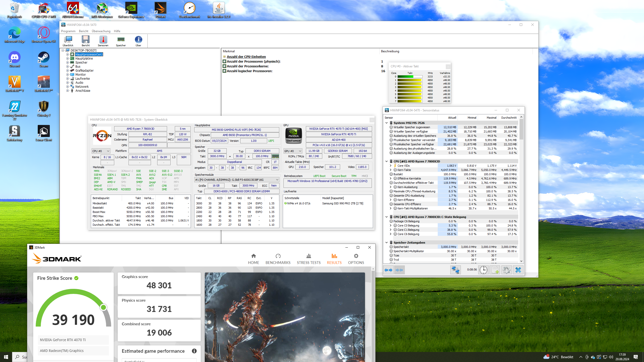Click the expand columns blue arrows button
This screenshot has width=644, height=362.
pyautogui.click(x=388, y=270)
